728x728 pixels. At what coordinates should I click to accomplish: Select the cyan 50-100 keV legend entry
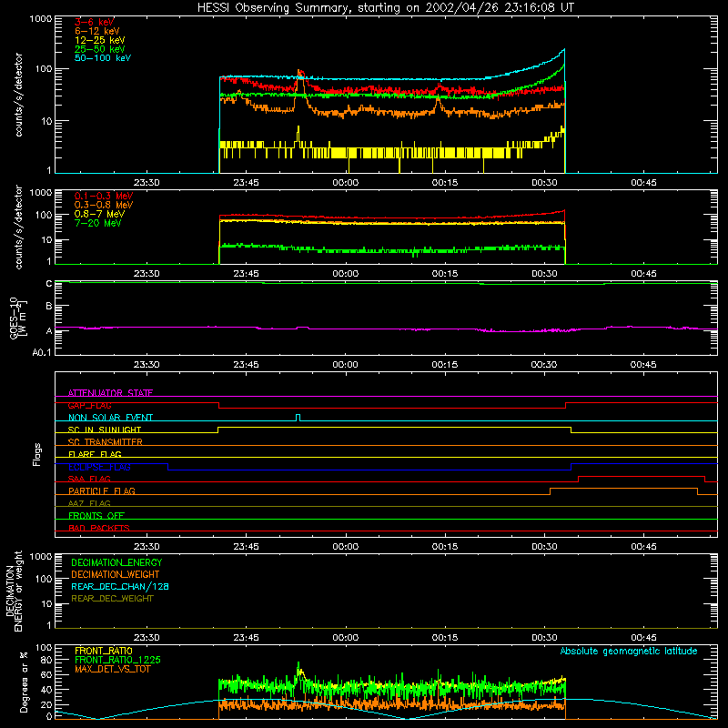tap(103, 58)
